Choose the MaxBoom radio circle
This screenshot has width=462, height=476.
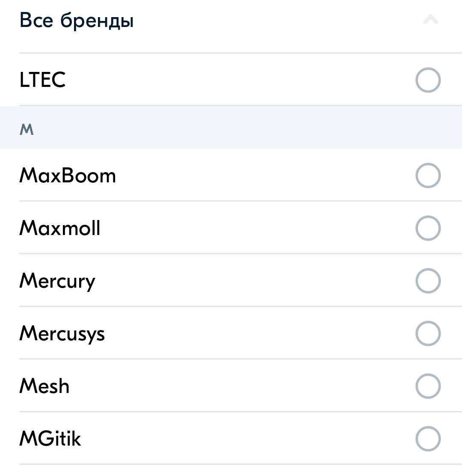click(x=428, y=176)
